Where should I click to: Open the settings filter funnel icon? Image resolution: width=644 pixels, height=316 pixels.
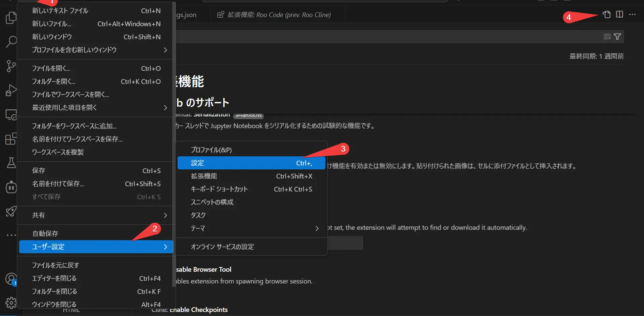(617, 37)
